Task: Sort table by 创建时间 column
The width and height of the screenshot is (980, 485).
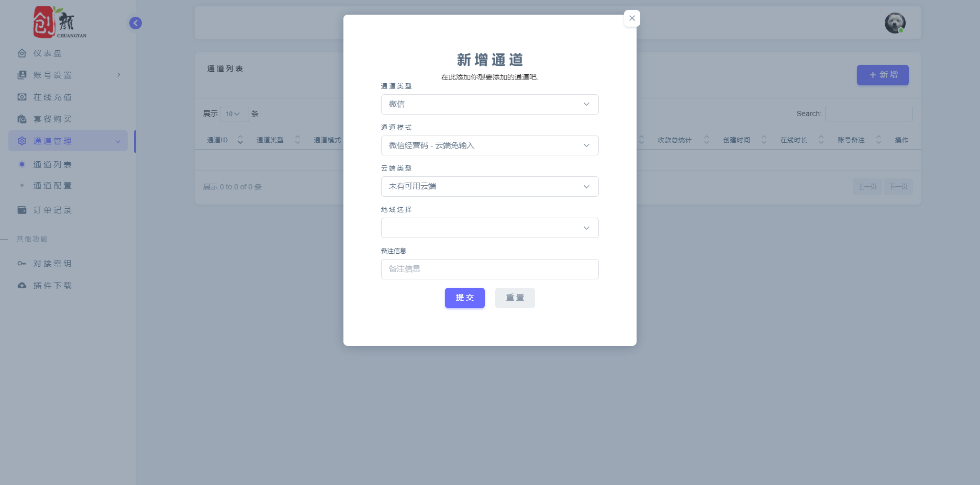Action: [x=744, y=140]
